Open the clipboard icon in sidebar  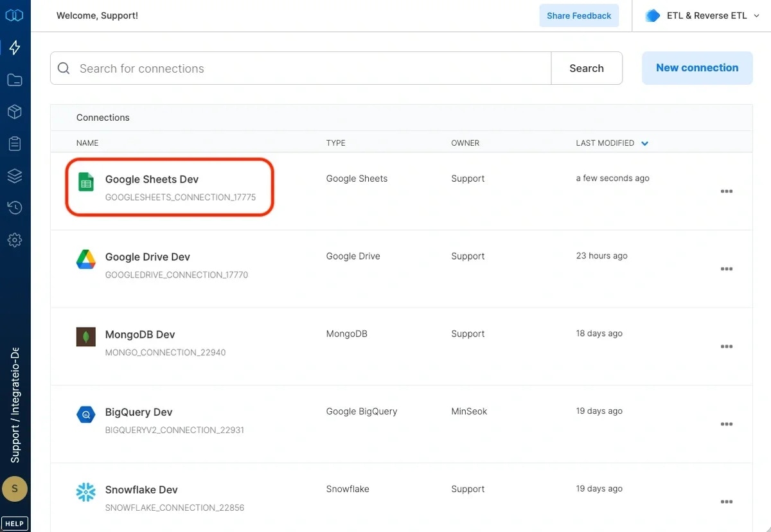(15, 143)
